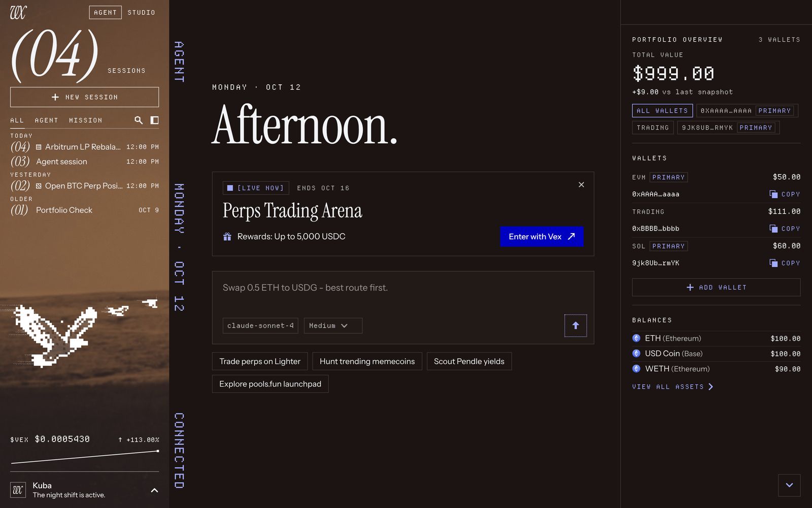Select the All Wallets filter
The width and height of the screenshot is (812, 508).
click(x=662, y=111)
